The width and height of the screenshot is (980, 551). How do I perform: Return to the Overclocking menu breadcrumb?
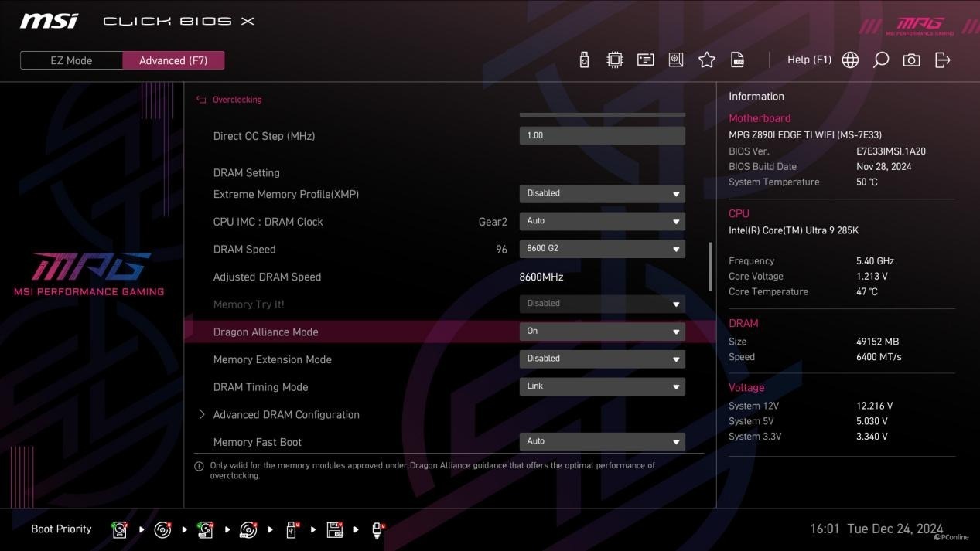[x=237, y=100]
